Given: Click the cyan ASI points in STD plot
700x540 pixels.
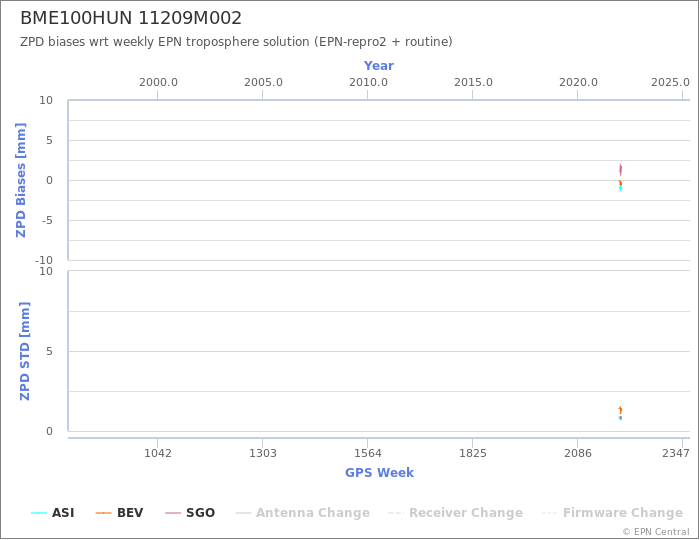Looking at the screenshot, I should click(x=620, y=418).
